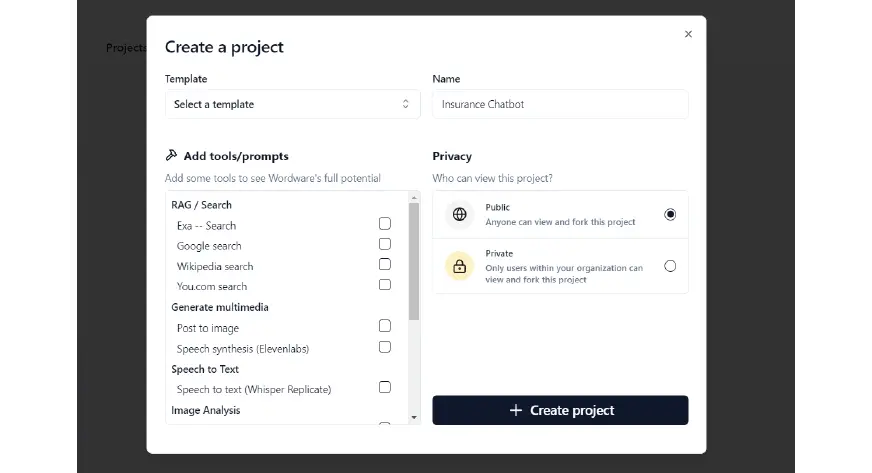Click the globe icon beside Public
The width and height of the screenshot is (872, 473).
[459, 214]
